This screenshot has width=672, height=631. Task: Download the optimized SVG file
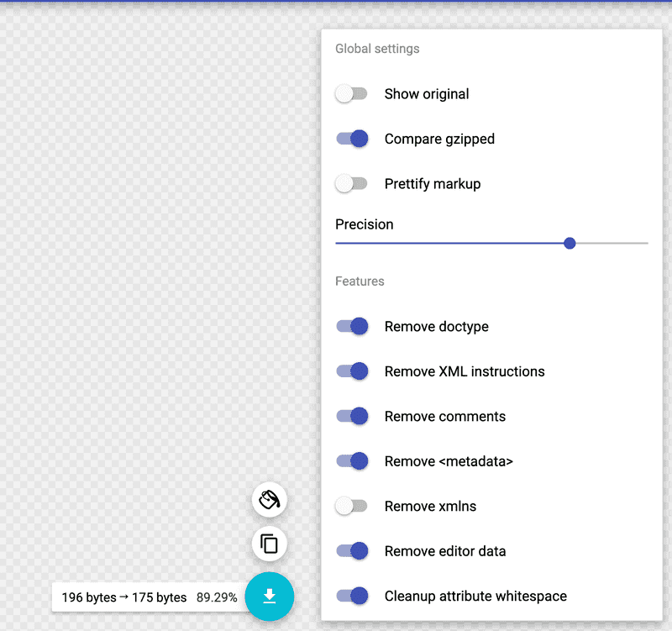tap(270, 597)
